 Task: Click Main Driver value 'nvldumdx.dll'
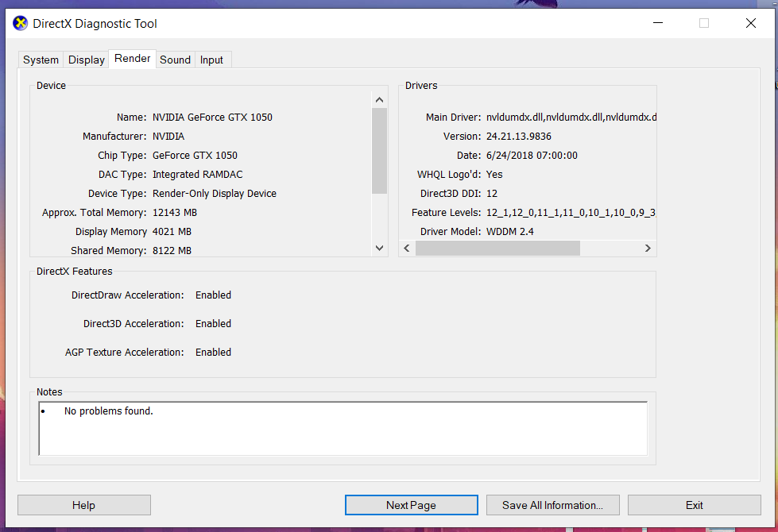tap(571, 118)
